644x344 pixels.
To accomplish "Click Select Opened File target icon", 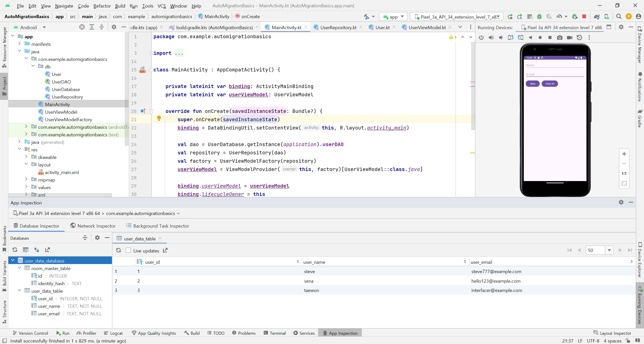I will tap(82, 27).
